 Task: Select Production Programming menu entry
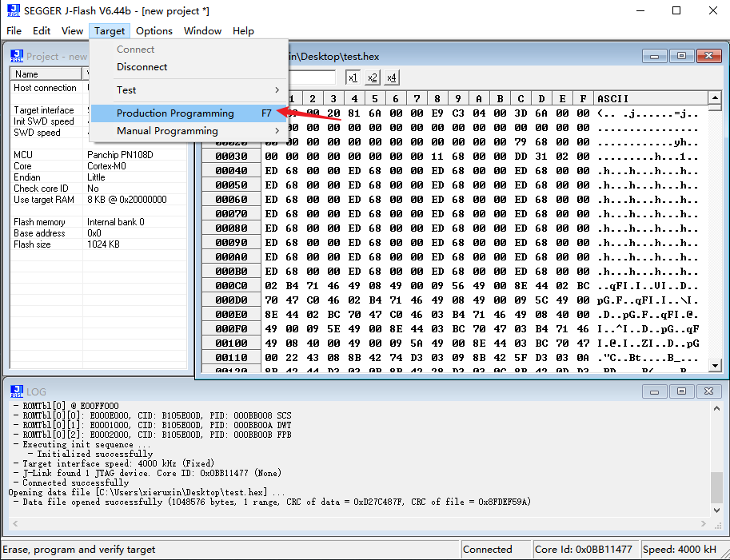189,113
